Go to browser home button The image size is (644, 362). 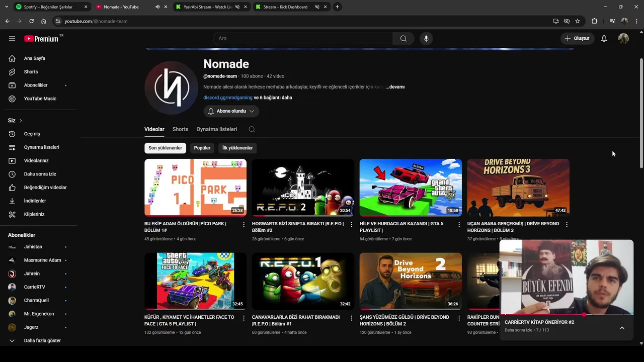43,21
